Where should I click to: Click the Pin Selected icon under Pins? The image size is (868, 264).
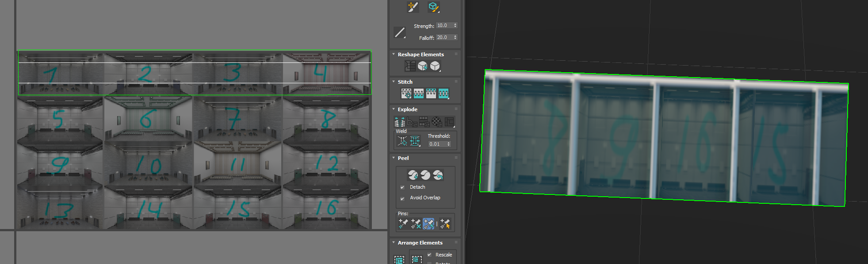click(x=403, y=224)
